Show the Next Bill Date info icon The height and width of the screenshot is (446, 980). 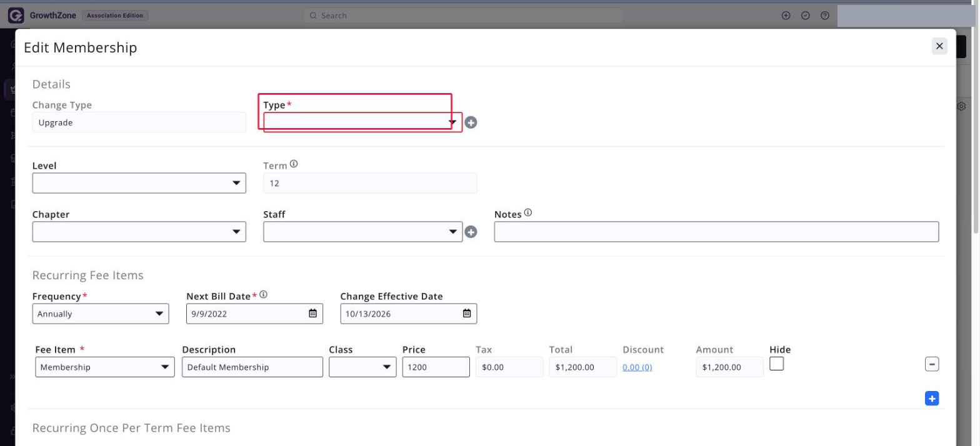pyautogui.click(x=264, y=295)
